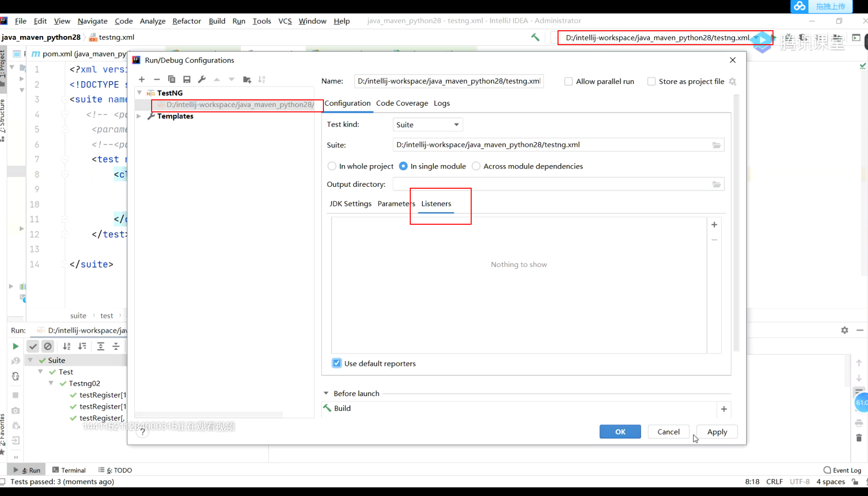The image size is (868, 496).
Task: Sort configurations alphabetically in dialog toolbar
Action: [262, 80]
